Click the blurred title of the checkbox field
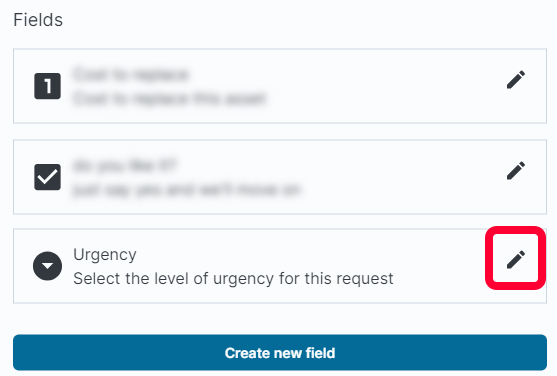557x376 pixels. pos(124,166)
